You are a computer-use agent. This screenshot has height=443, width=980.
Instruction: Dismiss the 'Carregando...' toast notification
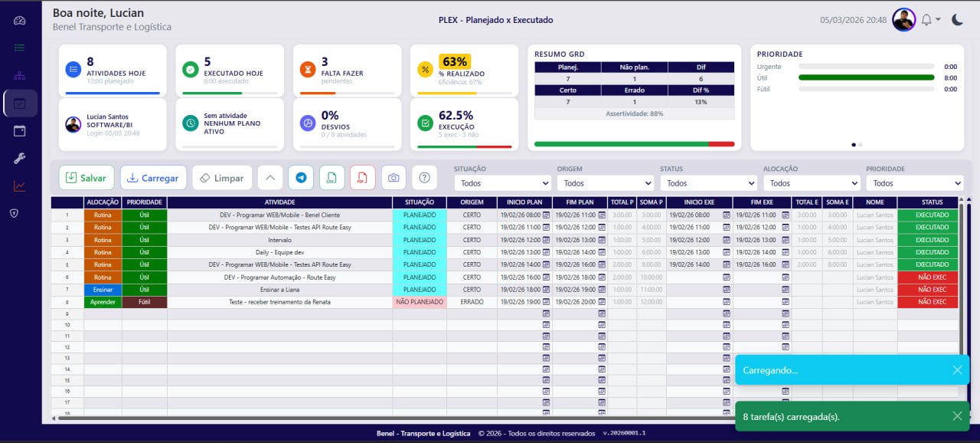pos(957,370)
